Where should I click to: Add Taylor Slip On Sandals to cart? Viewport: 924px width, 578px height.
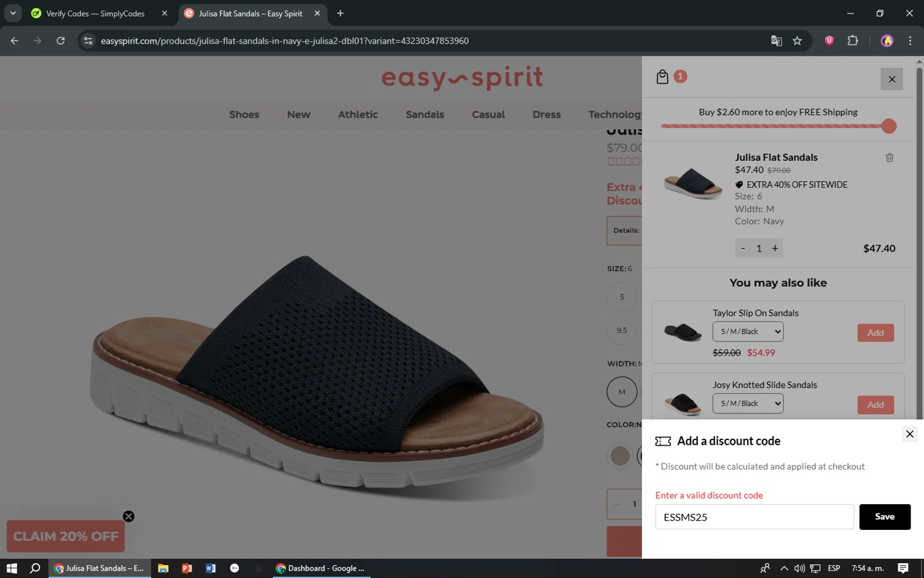pyautogui.click(x=875, y=333)
